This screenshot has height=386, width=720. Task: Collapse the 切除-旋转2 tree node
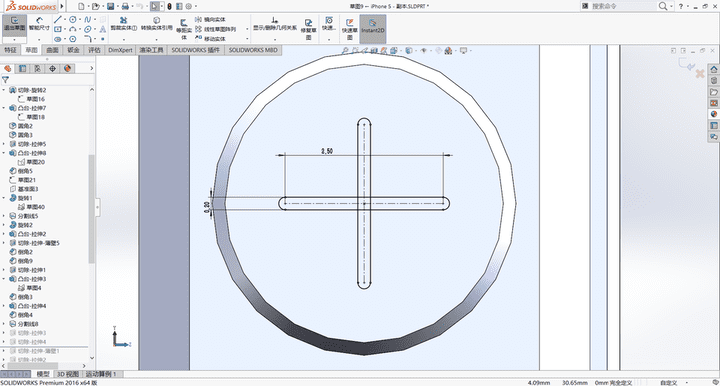click(4, 90)
